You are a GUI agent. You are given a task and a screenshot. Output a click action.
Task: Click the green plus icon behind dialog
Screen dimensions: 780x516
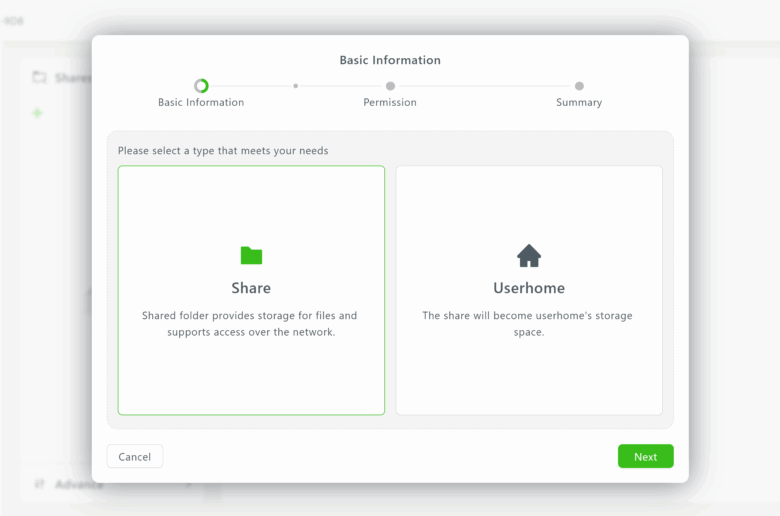(x=38, y=113)
